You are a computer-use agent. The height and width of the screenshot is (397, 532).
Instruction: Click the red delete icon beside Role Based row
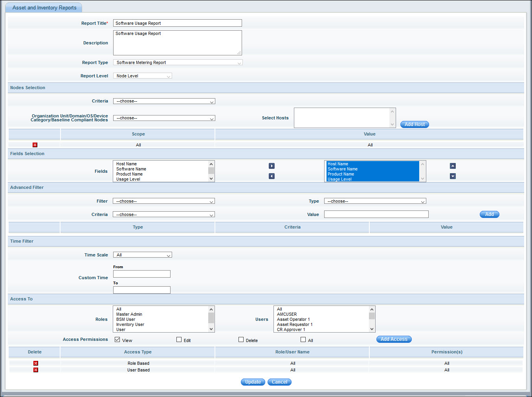35,363
